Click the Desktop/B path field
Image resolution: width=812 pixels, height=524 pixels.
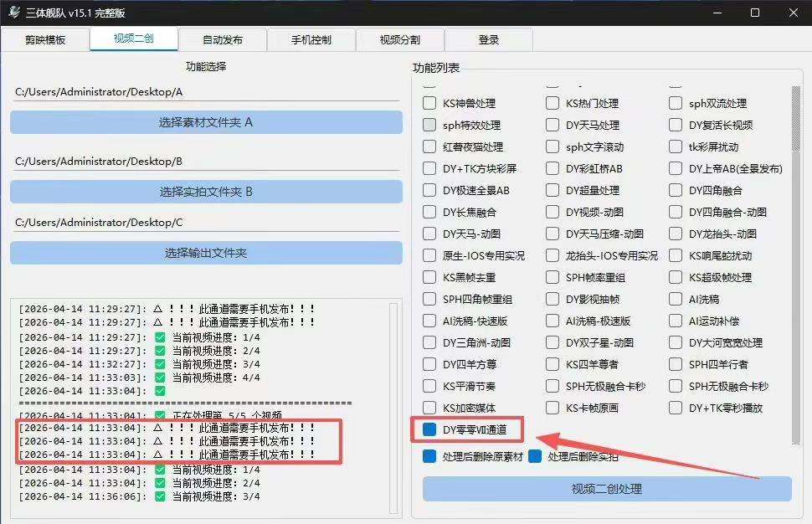tap(206, 162)
